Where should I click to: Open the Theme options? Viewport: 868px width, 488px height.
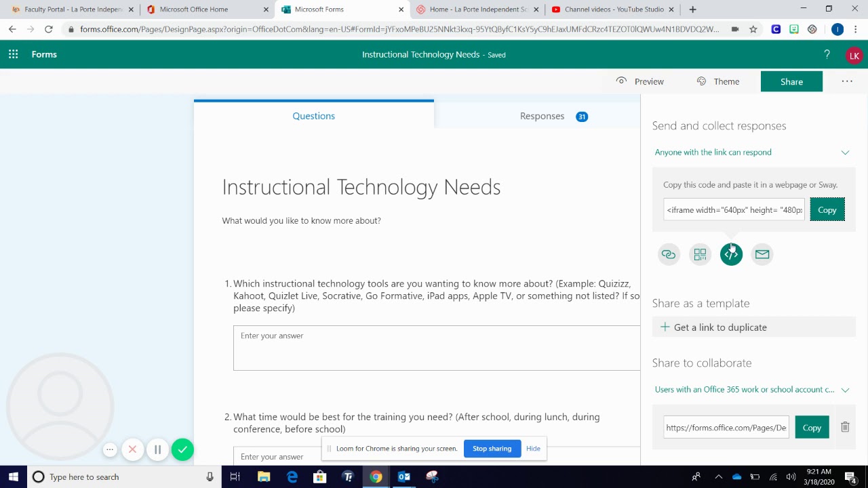click(718, 81)
